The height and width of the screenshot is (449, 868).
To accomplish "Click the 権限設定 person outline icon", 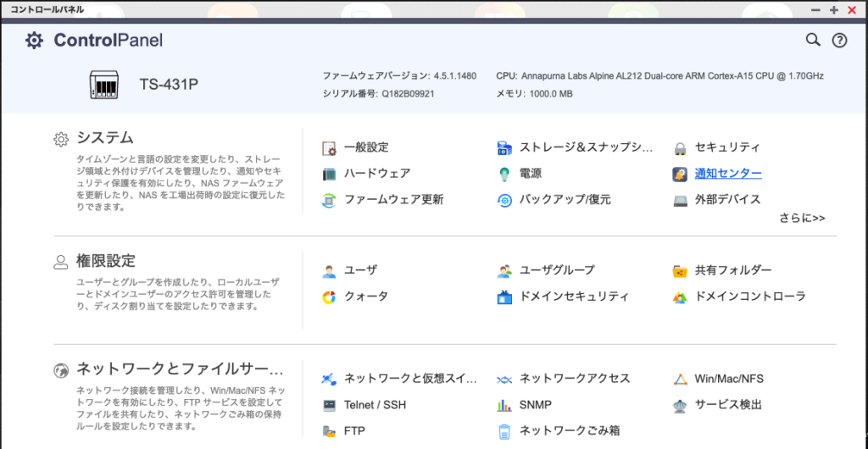I will (60, 262).
